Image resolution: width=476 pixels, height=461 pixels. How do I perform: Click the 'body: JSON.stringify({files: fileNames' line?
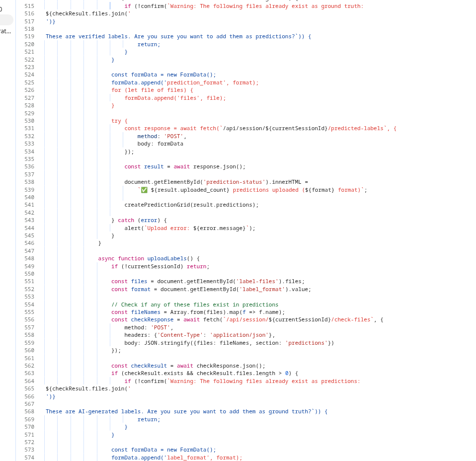click(229, 343)
